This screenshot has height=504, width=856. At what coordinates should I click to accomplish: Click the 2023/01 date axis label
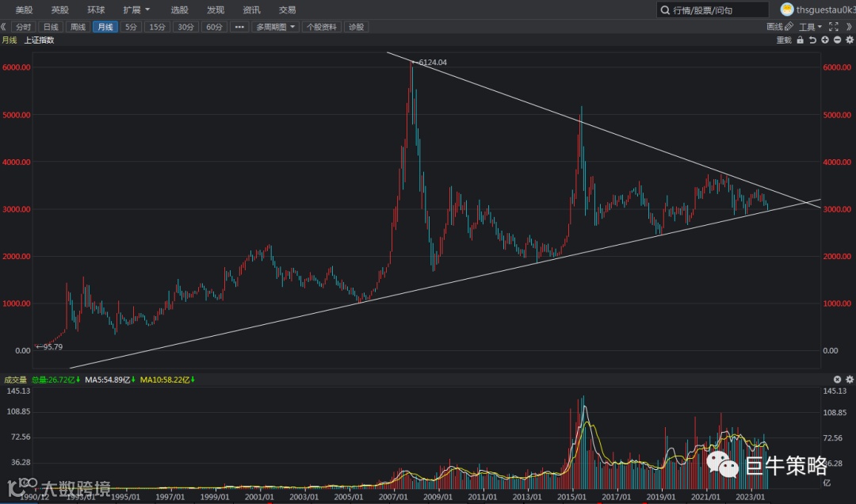(x=750, y=497)
